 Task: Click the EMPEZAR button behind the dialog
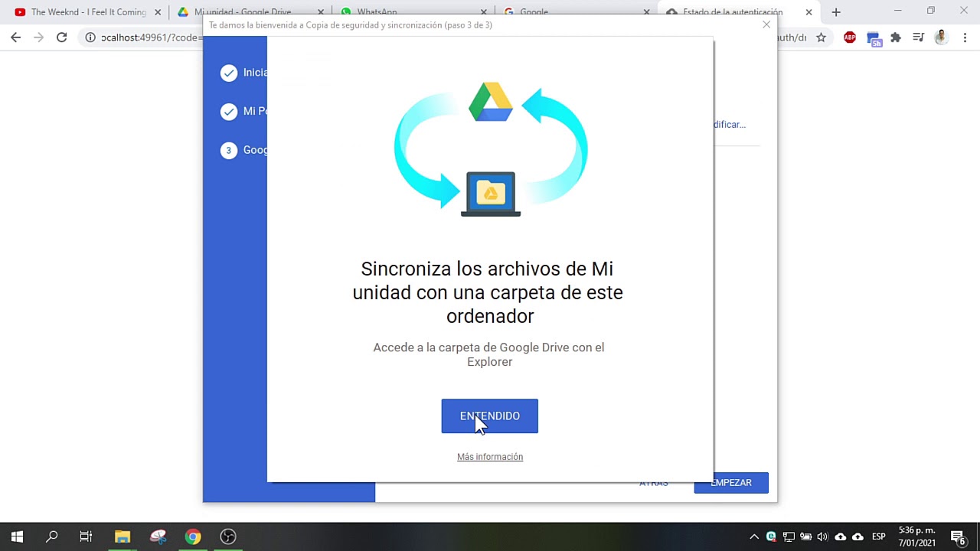click(x=731, y=483)
